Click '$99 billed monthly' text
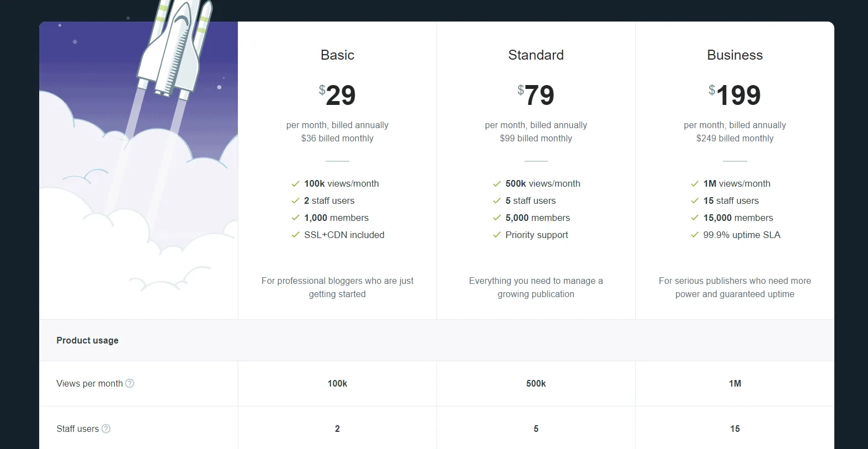Viewport: 868px width, 449px height. point(536,139)
